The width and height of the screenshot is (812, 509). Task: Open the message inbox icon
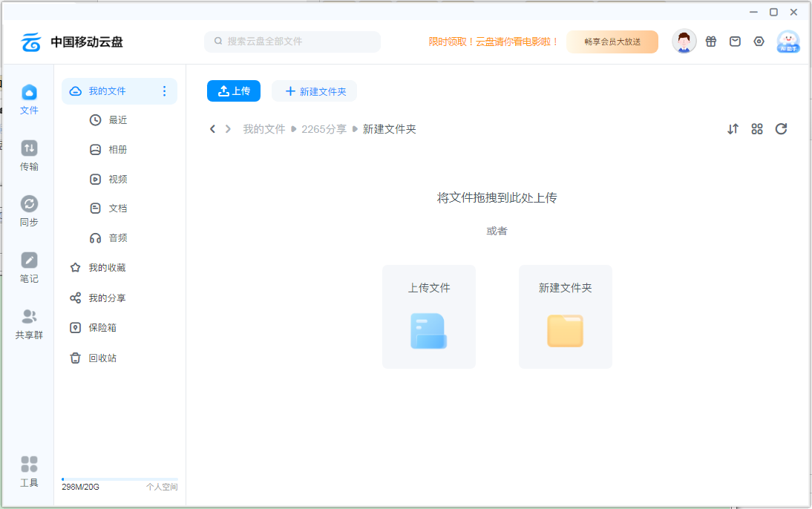click(735, 42)
